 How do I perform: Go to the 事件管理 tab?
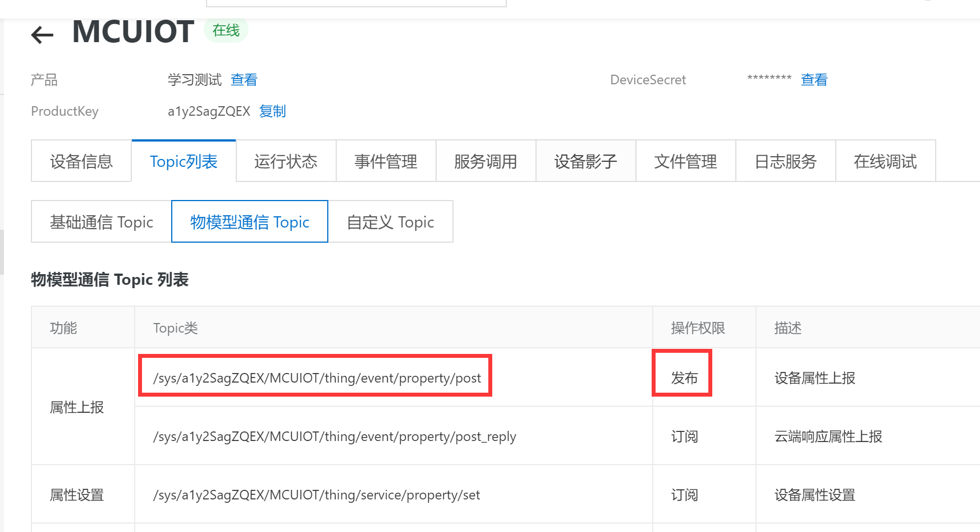coord(386,161)
